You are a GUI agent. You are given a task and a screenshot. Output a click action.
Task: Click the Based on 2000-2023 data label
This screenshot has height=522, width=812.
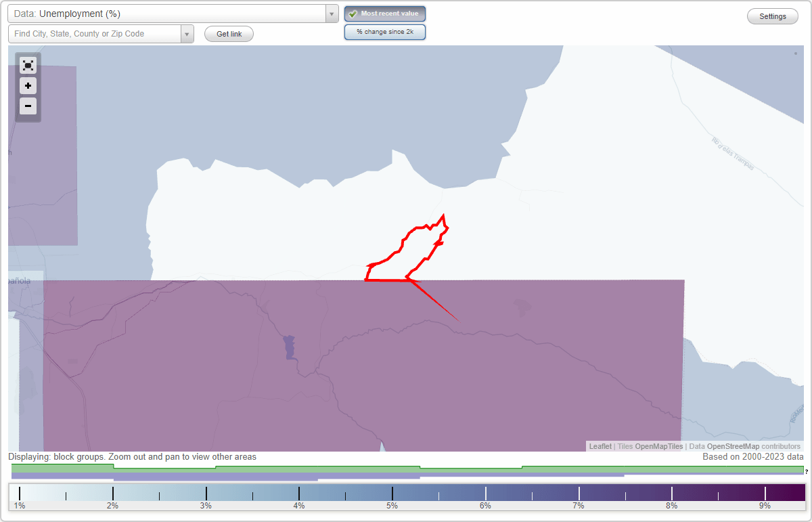(752, 457)
